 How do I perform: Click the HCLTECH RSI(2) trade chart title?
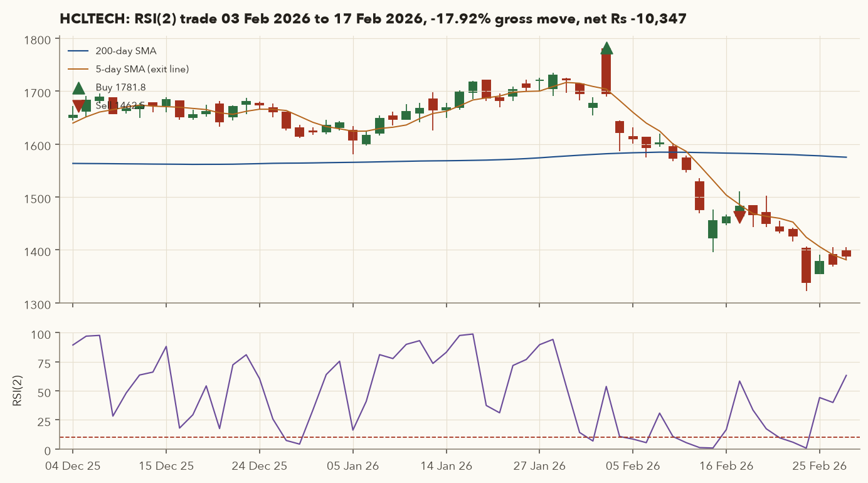373,19
